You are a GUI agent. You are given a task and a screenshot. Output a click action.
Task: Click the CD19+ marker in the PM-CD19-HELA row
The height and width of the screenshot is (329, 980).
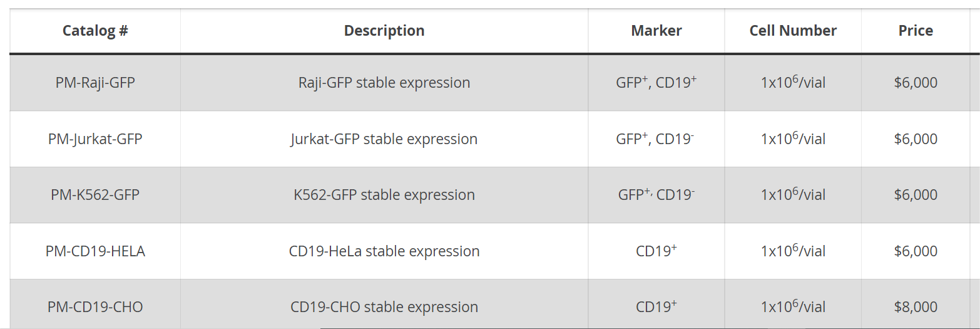pyautogui.click(x=656, y=251)
